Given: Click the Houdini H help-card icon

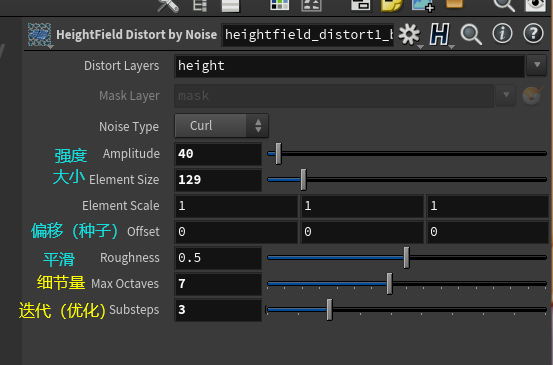Looking at the screenshot, I should click(439, 35).
